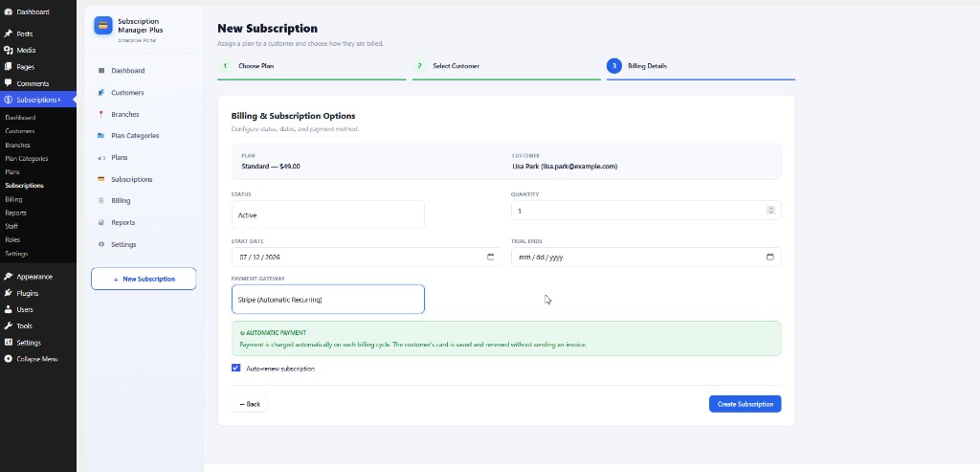
Task: Click the Trial Ends date field
Action: point(646,257)
